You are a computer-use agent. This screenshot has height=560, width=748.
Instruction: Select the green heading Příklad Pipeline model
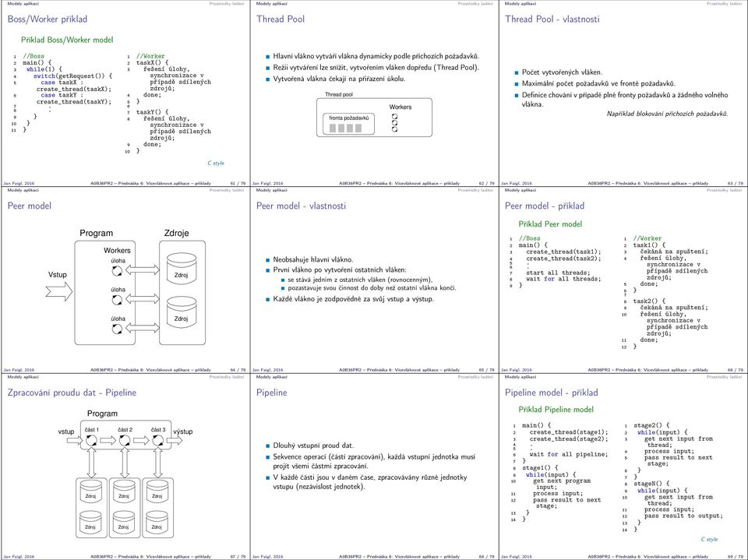coord(556,410)
